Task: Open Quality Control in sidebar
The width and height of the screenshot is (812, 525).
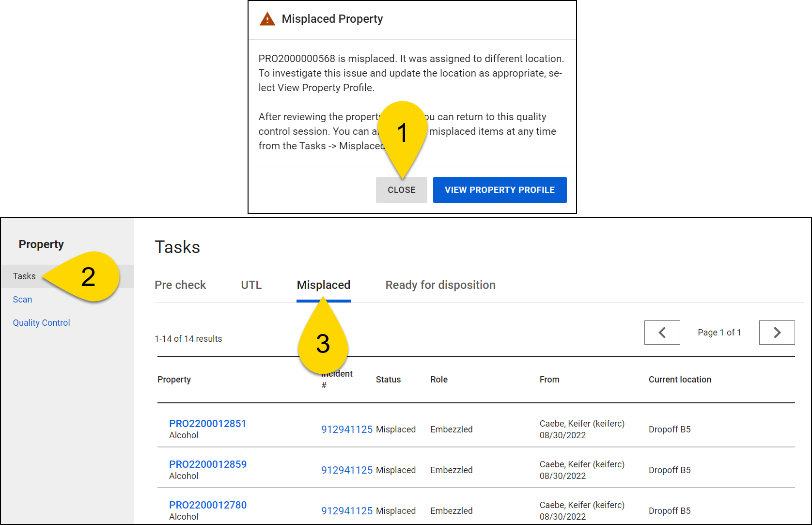Action: click(x=41, y=323)
